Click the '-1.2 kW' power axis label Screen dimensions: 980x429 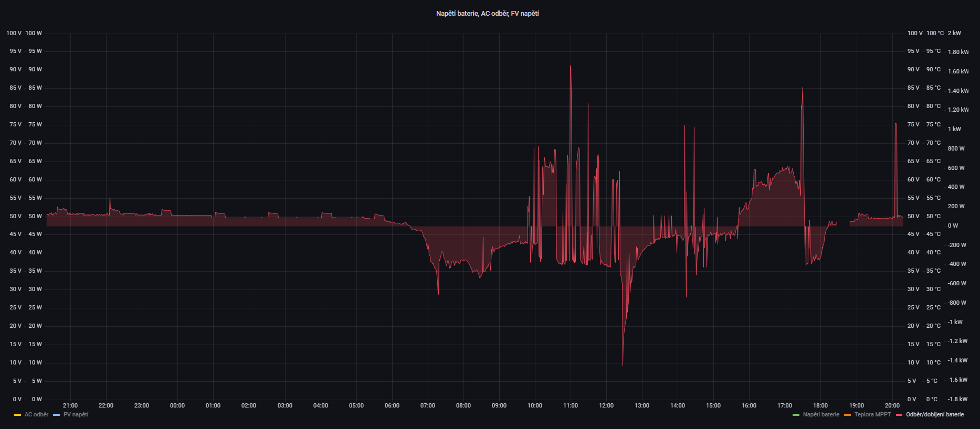[957, 341]
